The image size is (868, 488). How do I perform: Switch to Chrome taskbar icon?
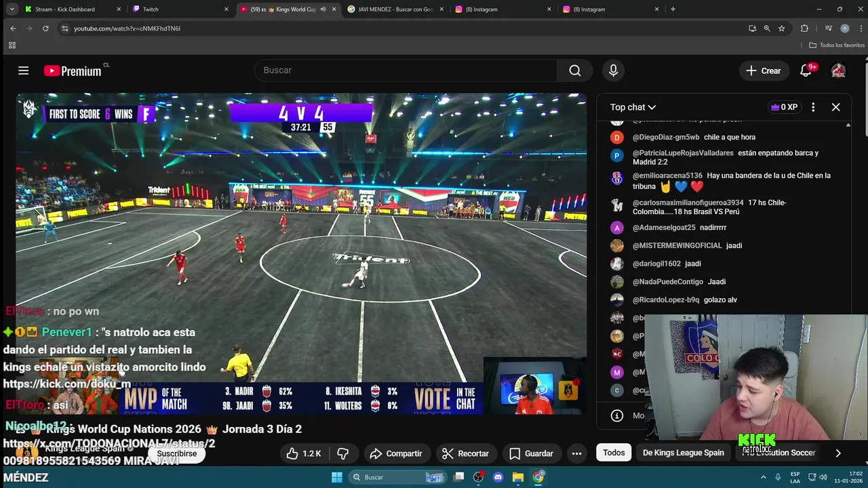(x=538, y=477)
